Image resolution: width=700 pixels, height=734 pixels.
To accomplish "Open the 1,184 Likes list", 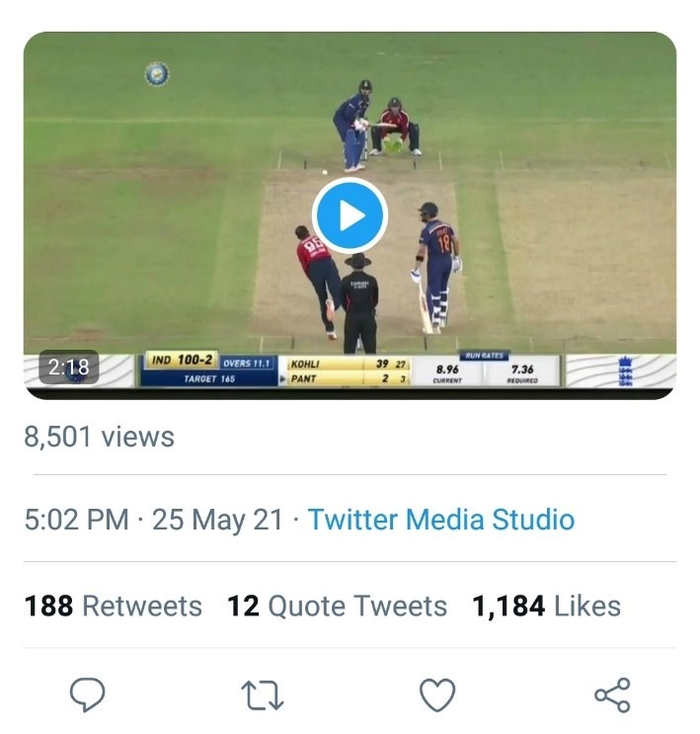I will [547, 606].
